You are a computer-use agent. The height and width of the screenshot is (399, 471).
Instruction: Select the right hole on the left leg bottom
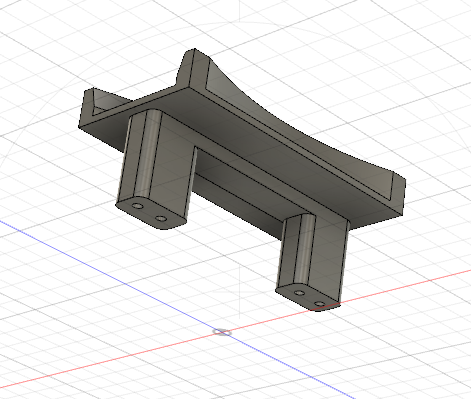click(x=161, y=219)
